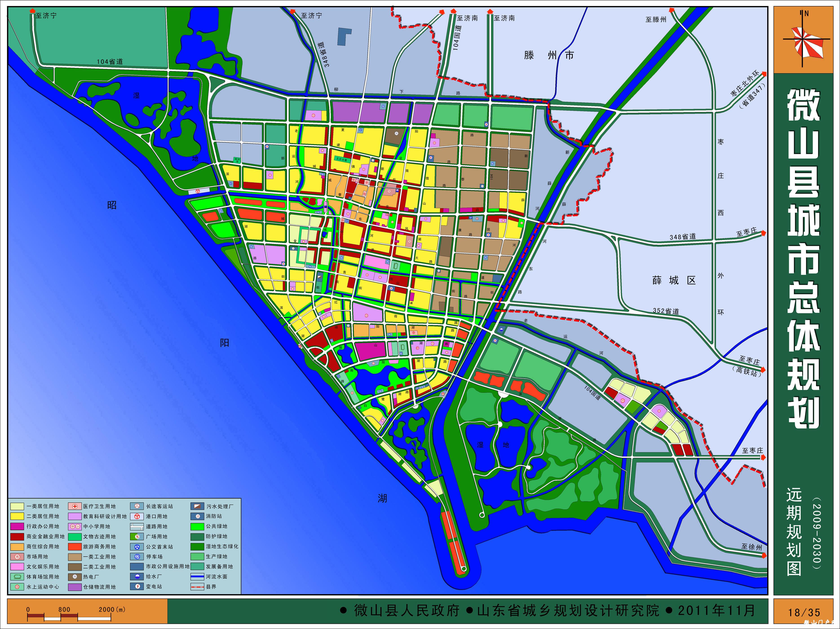
Task: Click the 给水厂 legend icon
Action: coord(137,576)
